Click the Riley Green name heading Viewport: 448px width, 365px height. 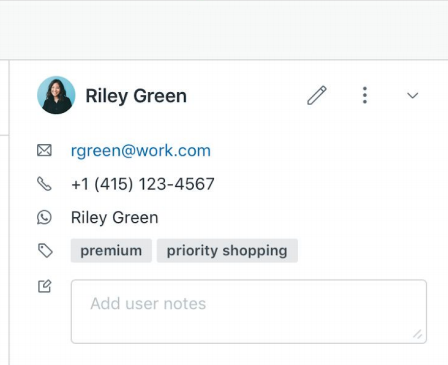click(x=136, y=96)
